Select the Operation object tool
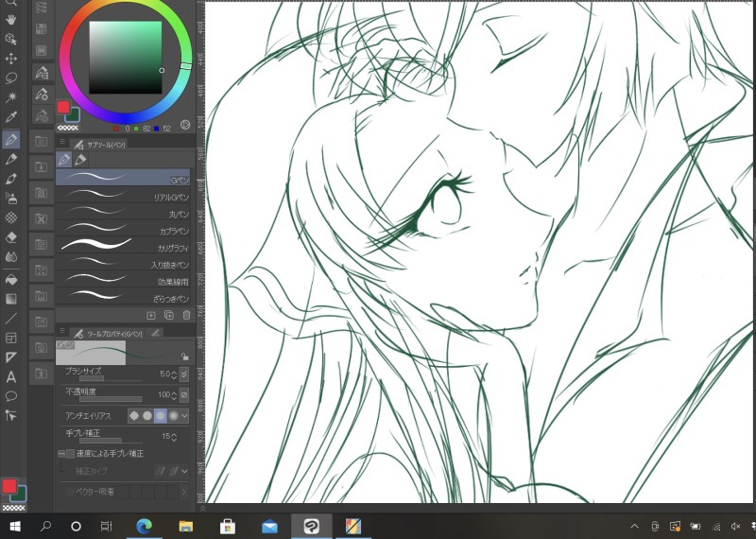The width and height of the screenshot is (756, 539). tap(11, 39)
